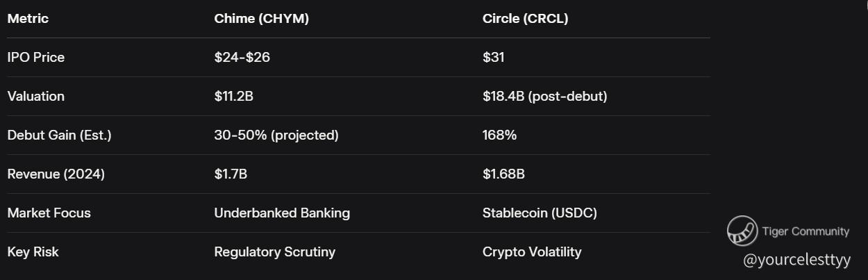The image size is (868, 280).
Task: Click the Circle (CRCL) column header
Action: click(525, 19)
